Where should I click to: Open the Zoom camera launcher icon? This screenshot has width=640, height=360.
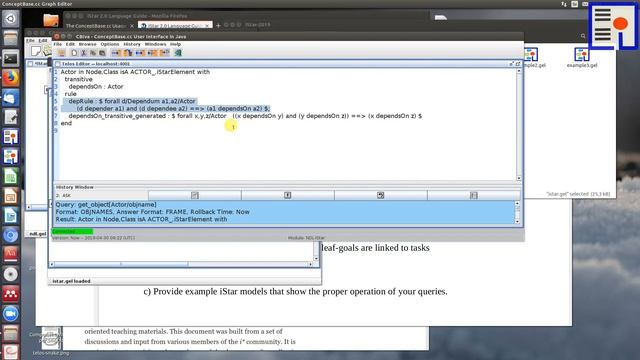coord(11,314)
